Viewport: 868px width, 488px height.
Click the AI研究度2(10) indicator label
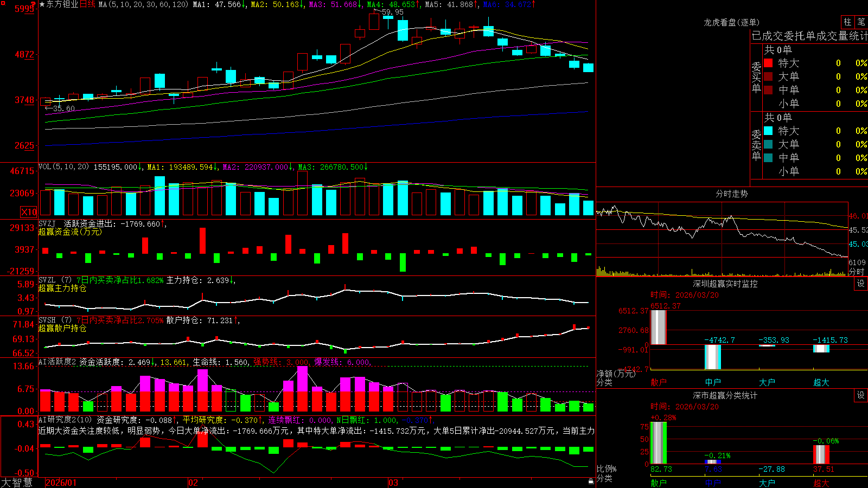(x=65, y=420)
